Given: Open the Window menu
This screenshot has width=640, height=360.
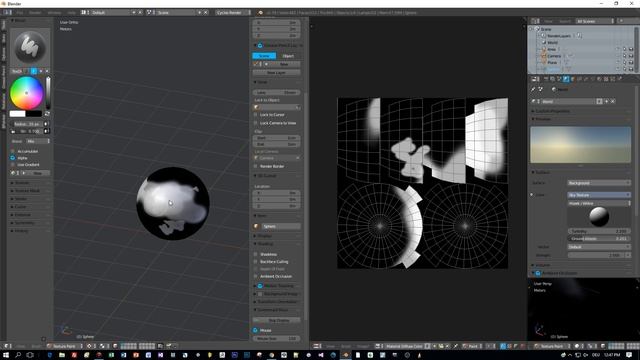Looking at the screenshot, I should tap(54, 13).
